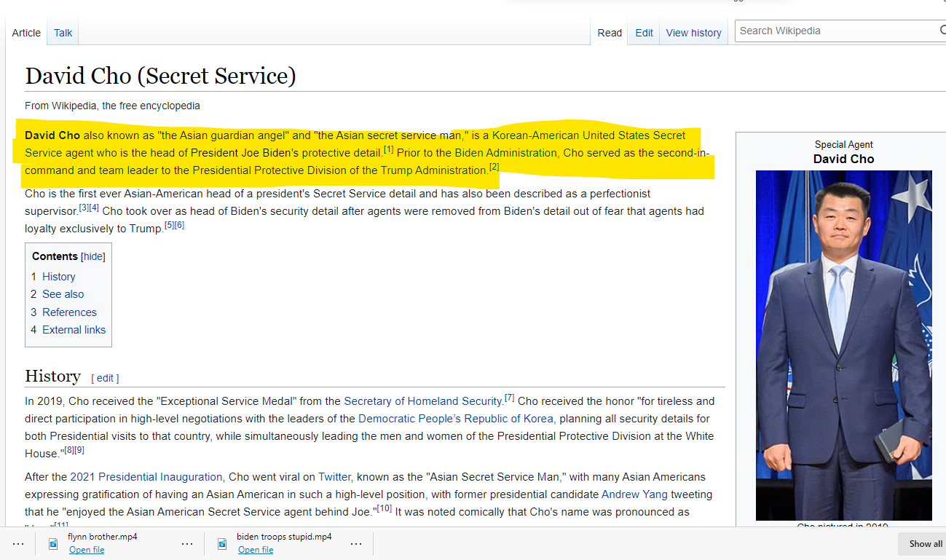Open options menu for flynn brother.mp4 download
Screen dimensions: 946x560
tap(187, 544)
